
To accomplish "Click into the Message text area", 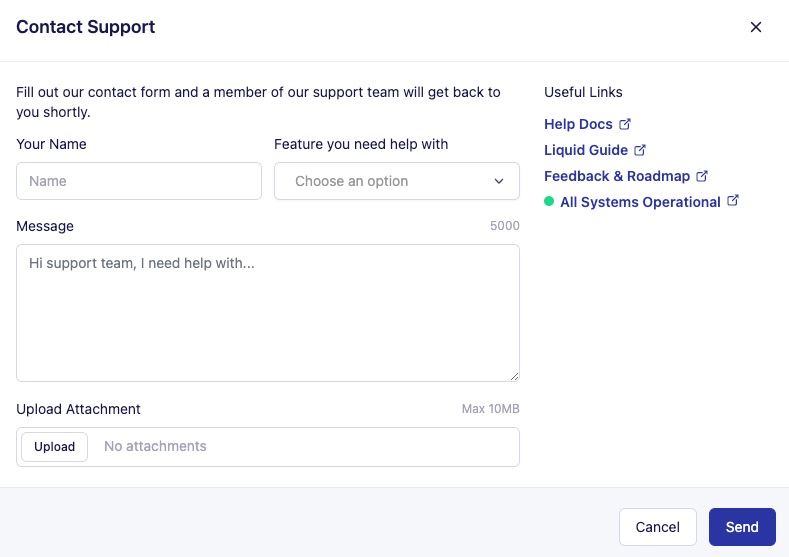I will point(268,312).
